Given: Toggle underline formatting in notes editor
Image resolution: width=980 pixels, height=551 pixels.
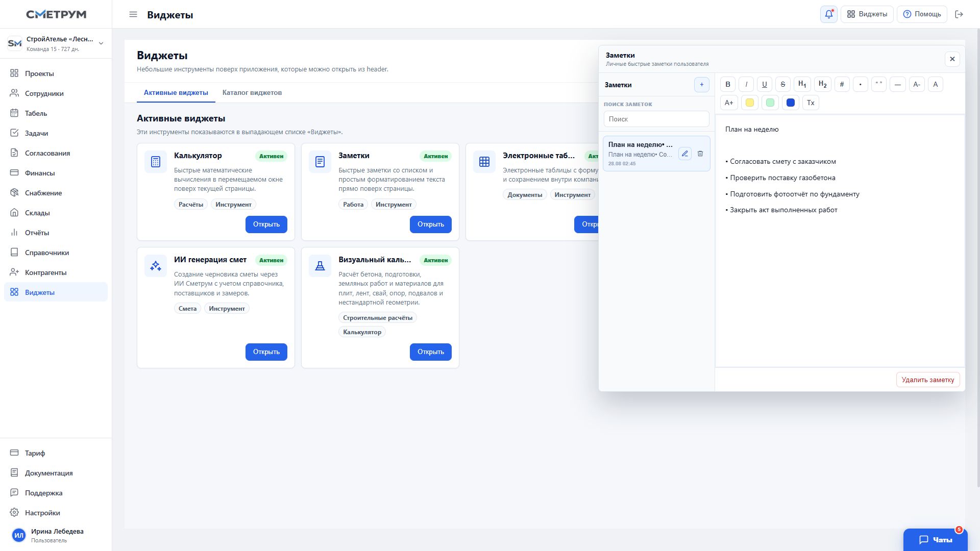Looking at the screenshot, I should pyautogui.click(x=765, y=85).
